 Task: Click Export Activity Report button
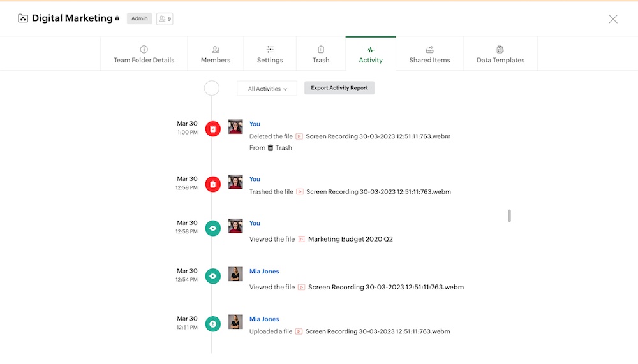point(339,88)
